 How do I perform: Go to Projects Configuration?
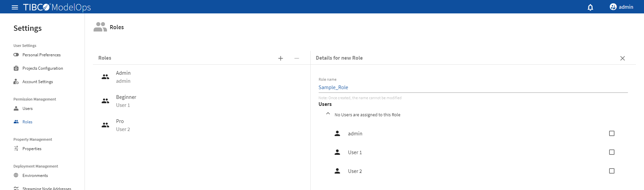point(43,68)
